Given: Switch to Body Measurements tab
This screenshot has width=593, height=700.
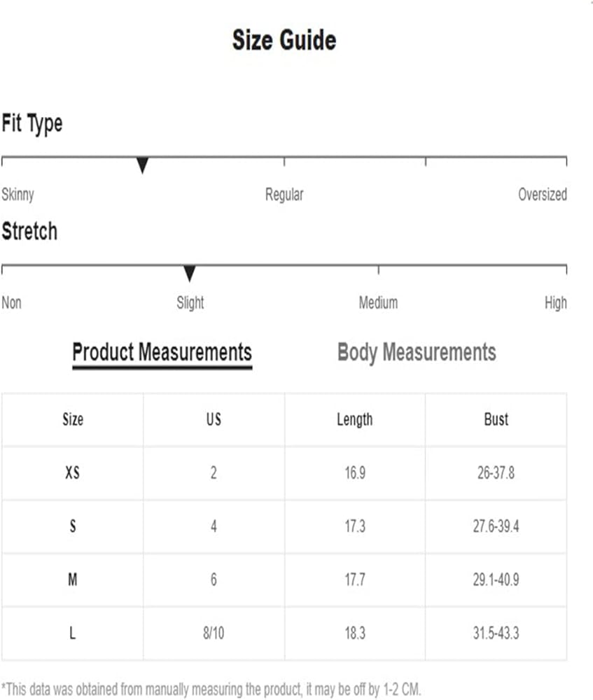Looking at the screenshot, I should 417,351.
